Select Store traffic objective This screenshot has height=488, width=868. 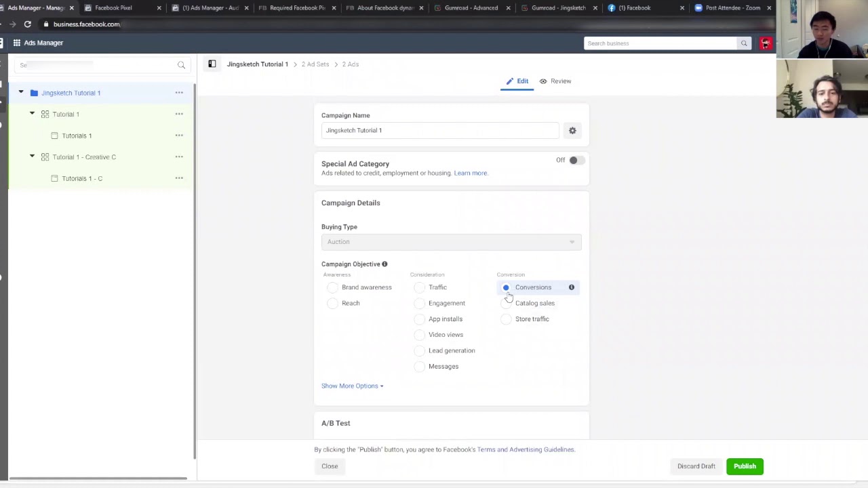506,319
